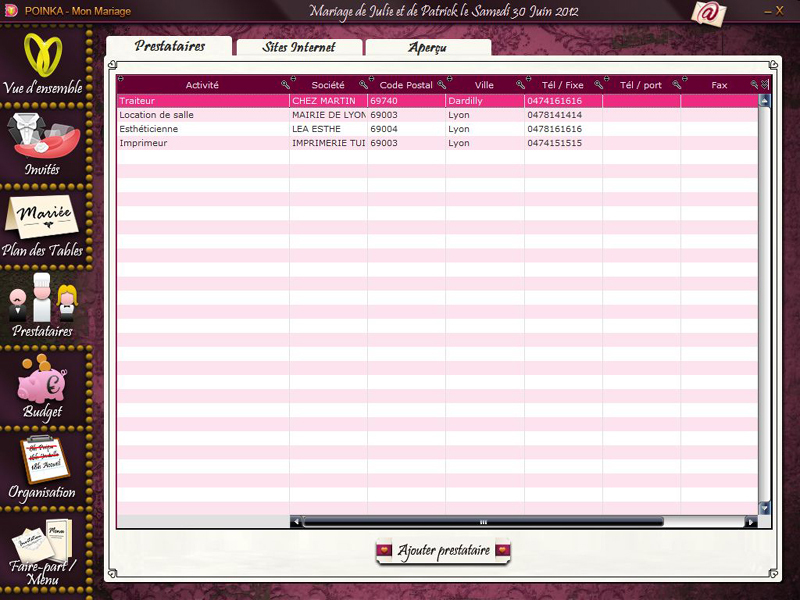
Task: Click the horizontal scrollbar right arrow
Action: (751, 522)
